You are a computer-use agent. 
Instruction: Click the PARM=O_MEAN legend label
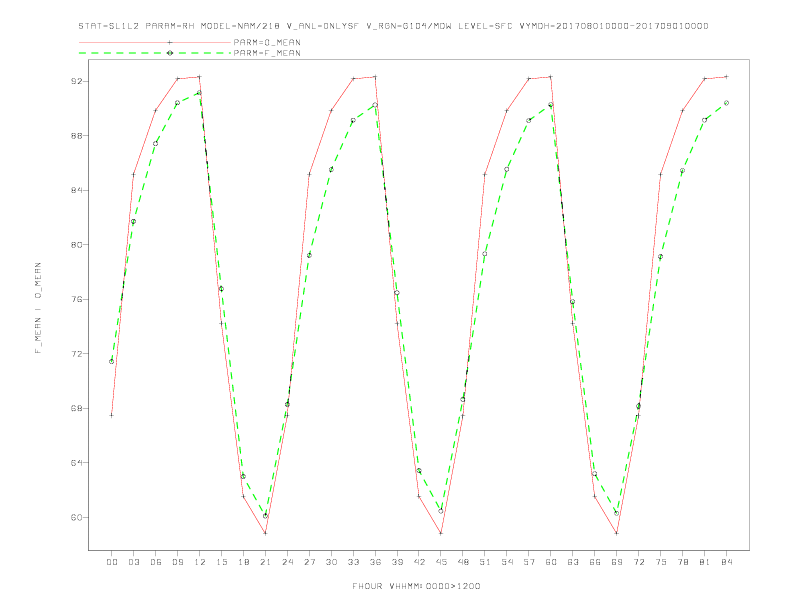point(267,42)
